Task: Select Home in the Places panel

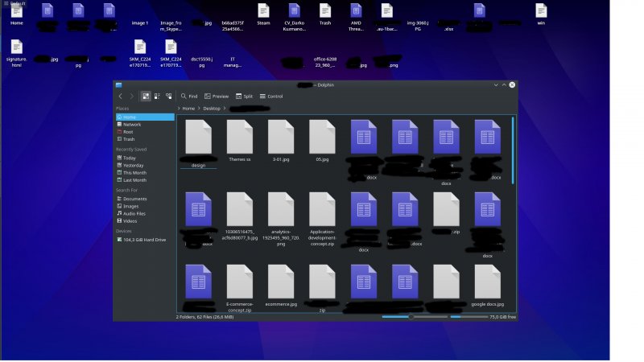Action: tap(145, 117)
